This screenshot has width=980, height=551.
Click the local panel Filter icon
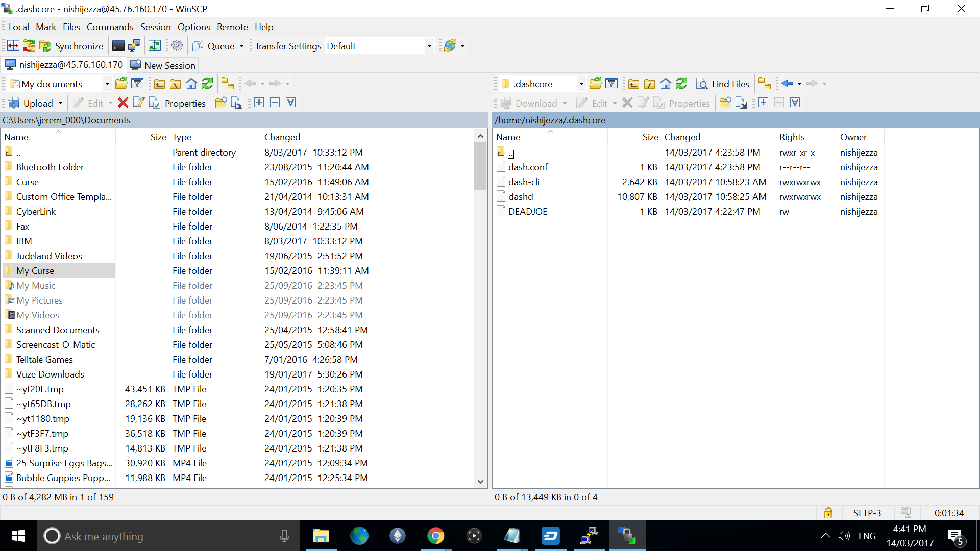click(137, 83)
